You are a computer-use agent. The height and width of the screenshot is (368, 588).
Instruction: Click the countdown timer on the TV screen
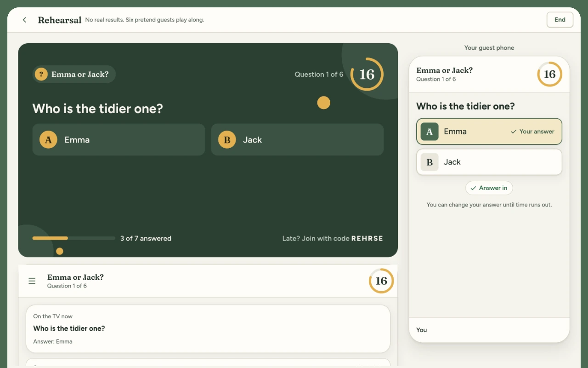(x=367, y=74)
